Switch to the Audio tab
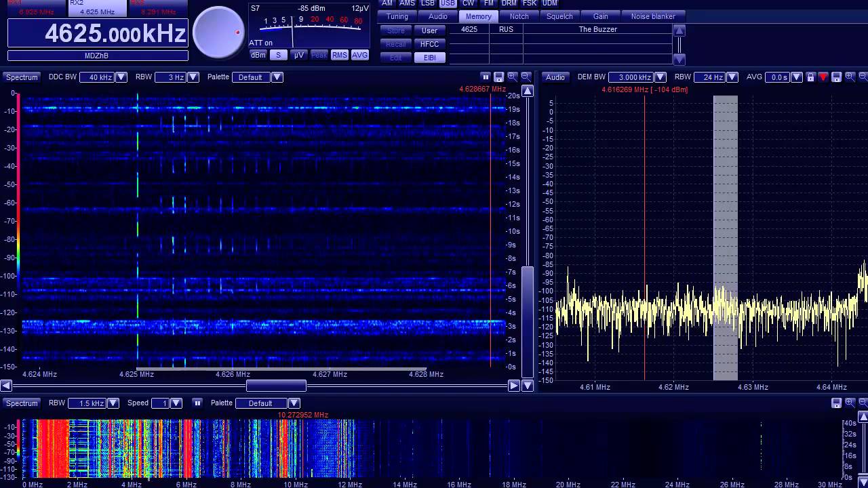 [x=438, y=16]
